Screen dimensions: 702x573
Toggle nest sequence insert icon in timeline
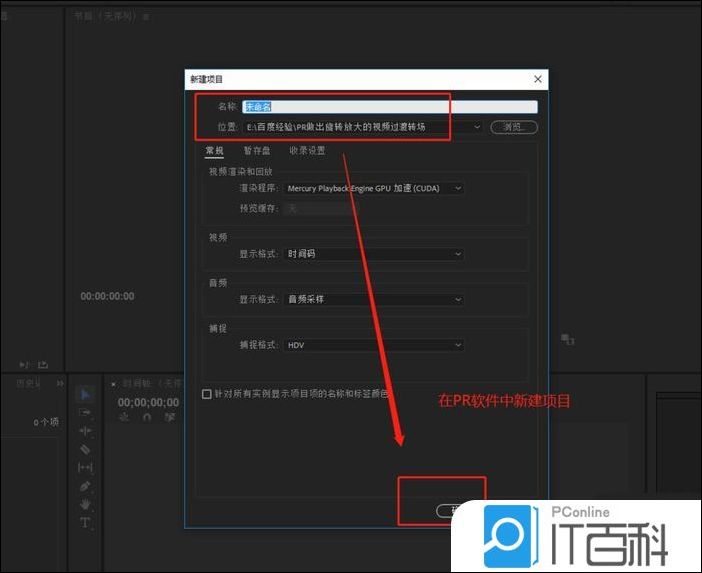pos(124,417)
